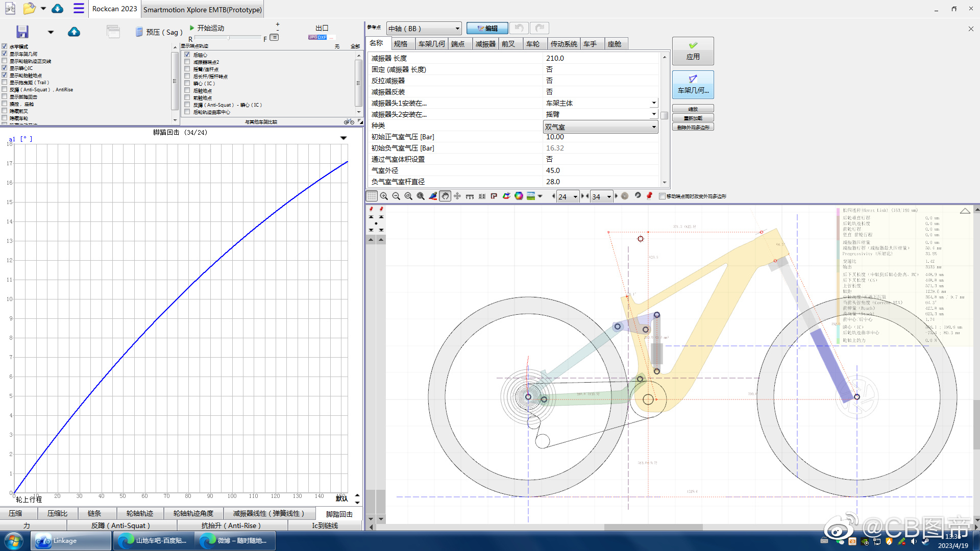Click the polygon shape editing icon
Image resolution: width=980 pixels, height=551 pixels.
tap(506, 196)
